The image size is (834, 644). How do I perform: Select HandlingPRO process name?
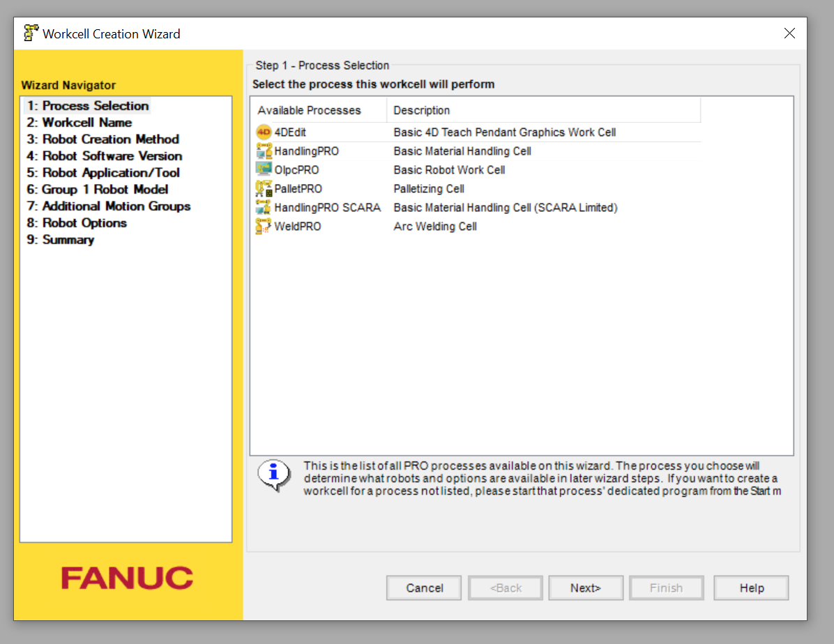click(306, 151)
